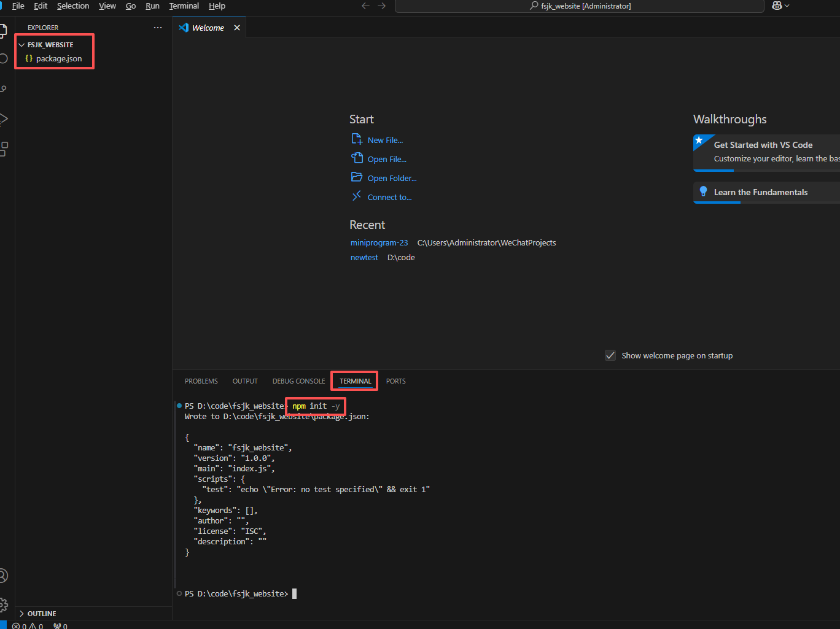Go back with the title bar arrow
This screenshot has width=840, height=629.
point(366,6)
